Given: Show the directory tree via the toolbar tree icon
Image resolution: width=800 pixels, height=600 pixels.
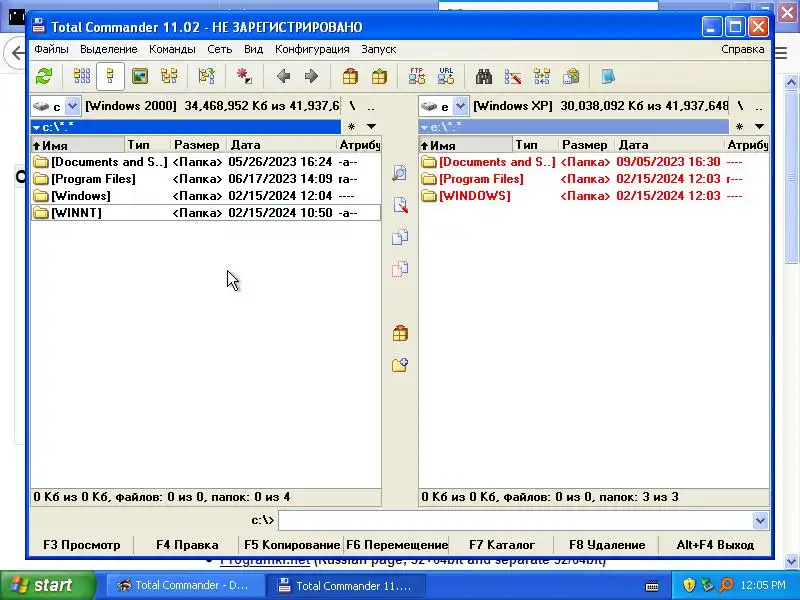Looking at the screenshot, I should coord(169,77).
